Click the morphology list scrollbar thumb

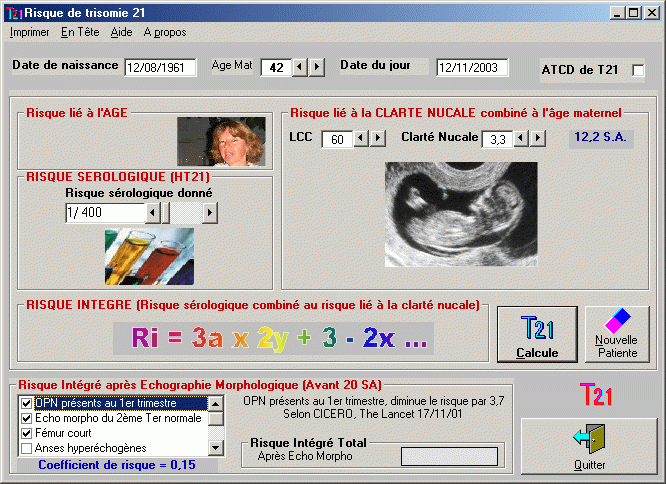click(216, 419)
